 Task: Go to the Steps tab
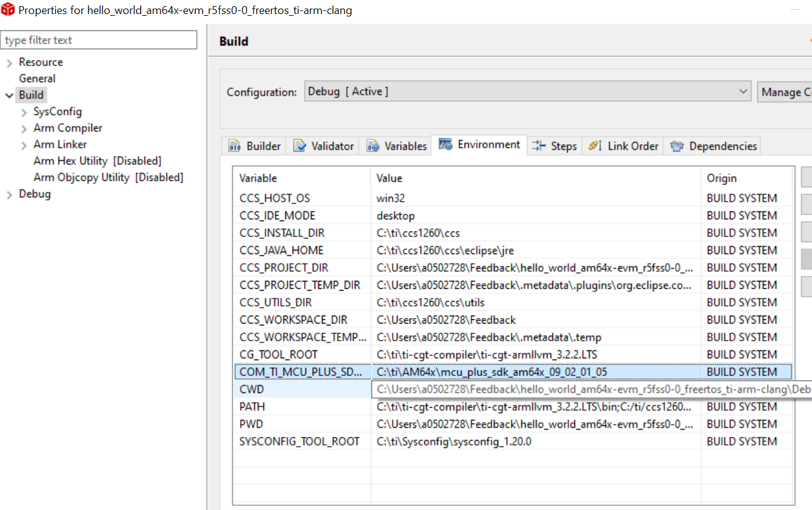554,146
